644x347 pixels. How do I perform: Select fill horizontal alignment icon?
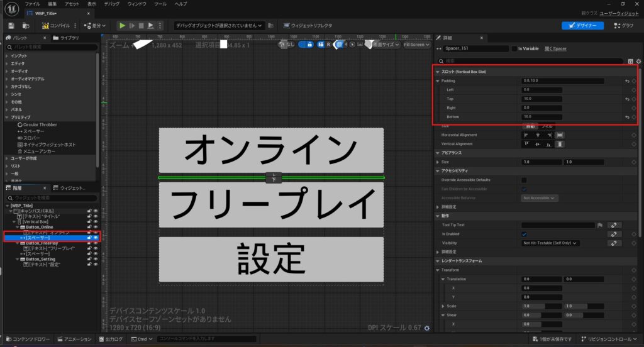(560, 135)
